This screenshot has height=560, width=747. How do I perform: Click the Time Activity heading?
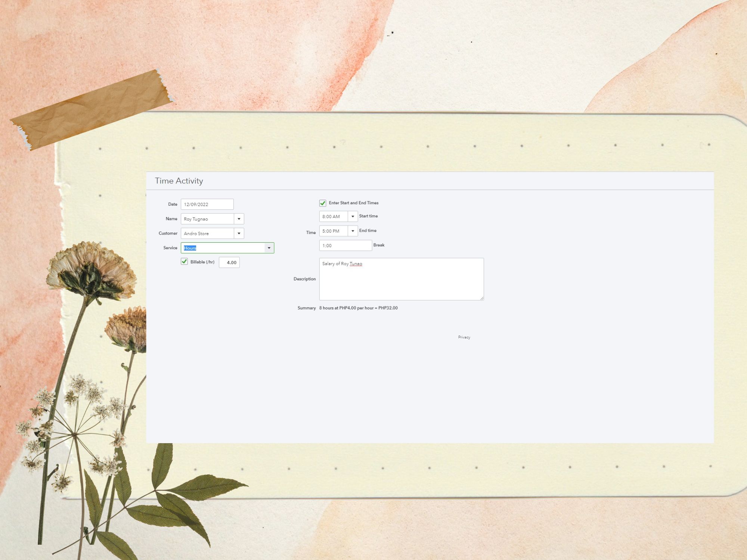tap(179, 181)
